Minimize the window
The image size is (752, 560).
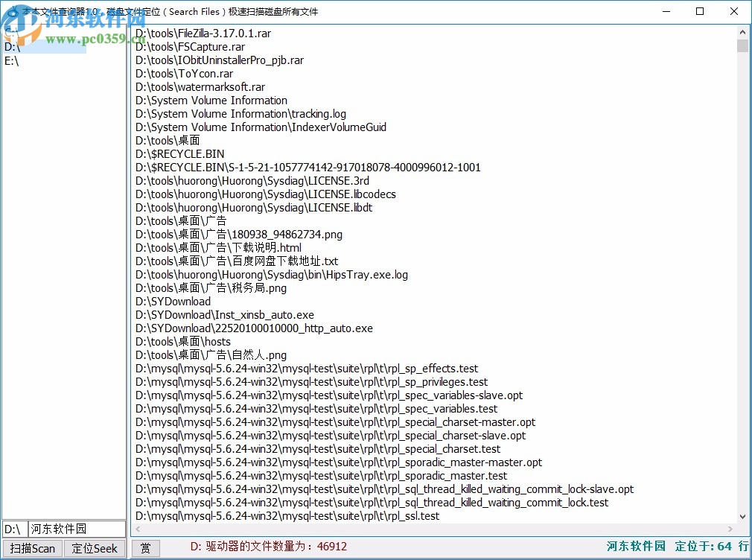pyautogui.click(x=666, y=11)
